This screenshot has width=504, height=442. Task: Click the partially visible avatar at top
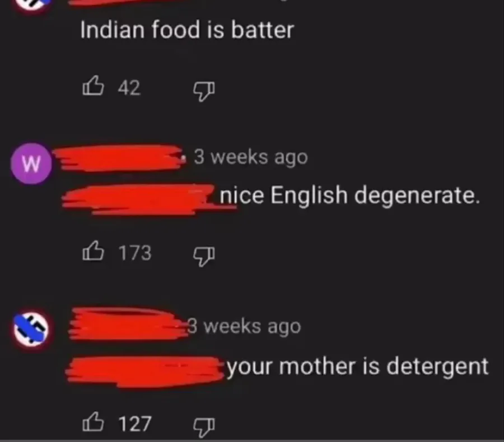click(x=31, y=4)
